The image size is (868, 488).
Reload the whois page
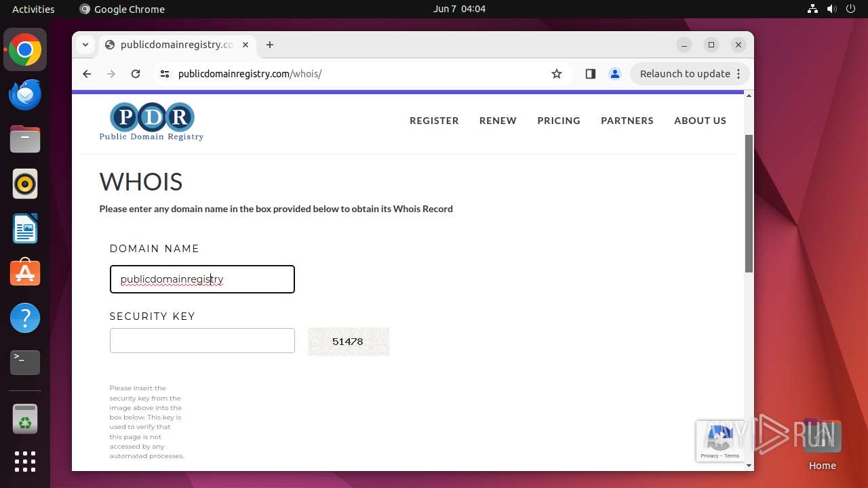[x=136, y=74]
